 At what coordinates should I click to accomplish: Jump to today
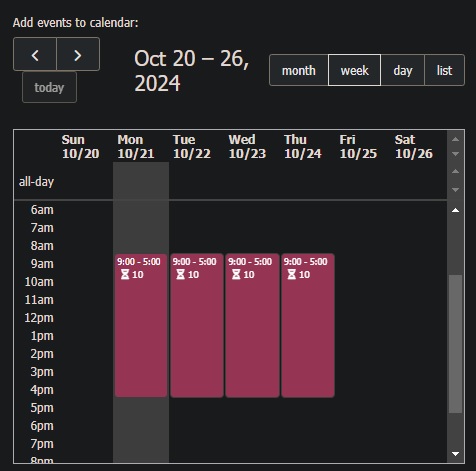tap(49, 88)
